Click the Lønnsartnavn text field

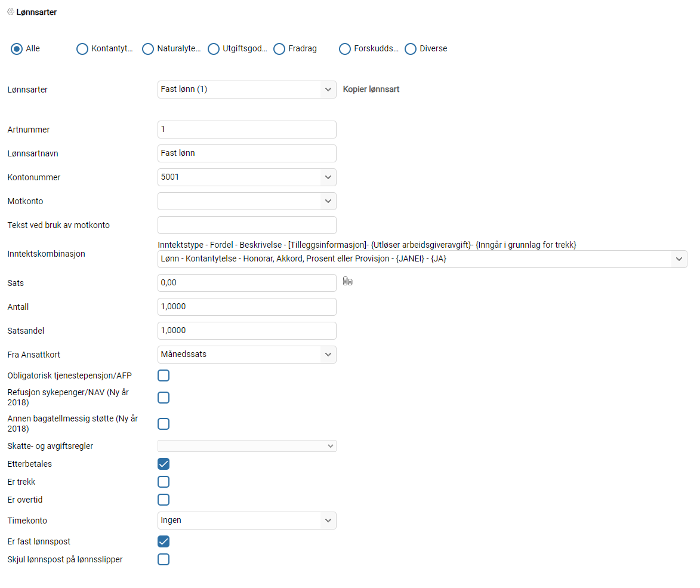[247, 153]
